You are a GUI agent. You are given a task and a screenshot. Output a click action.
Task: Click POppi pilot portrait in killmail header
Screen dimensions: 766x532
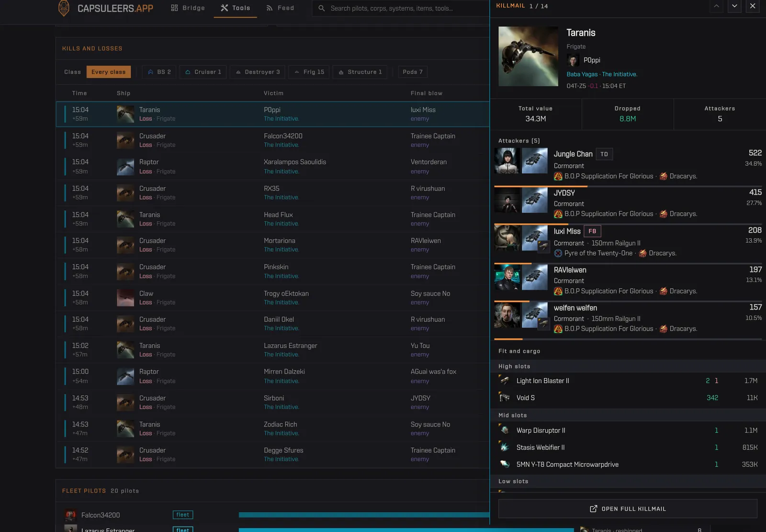pyautogui.click(x=573, y=60)
